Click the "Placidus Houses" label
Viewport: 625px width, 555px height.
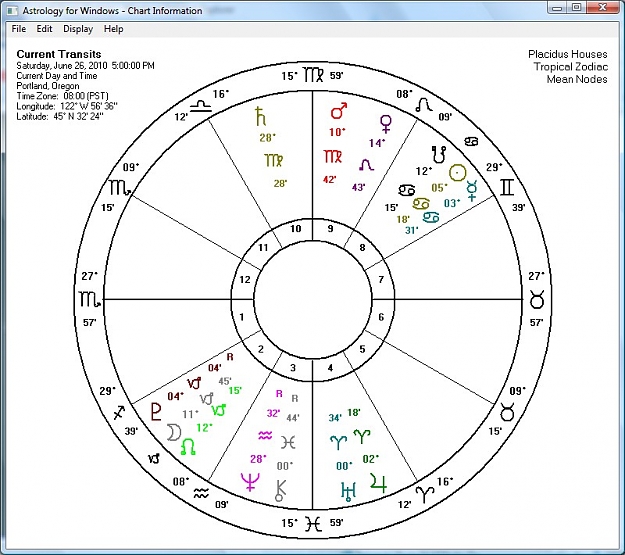pyautogui.click(x=568, y=54)
